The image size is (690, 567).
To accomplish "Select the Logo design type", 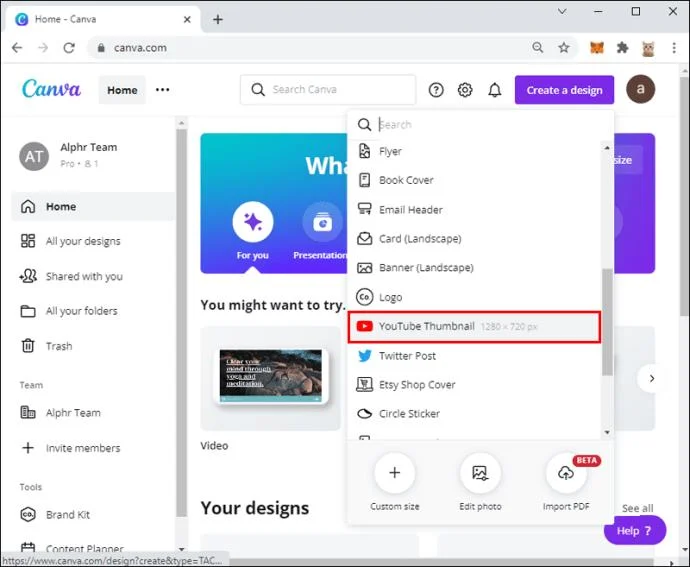I will [474, 297].
